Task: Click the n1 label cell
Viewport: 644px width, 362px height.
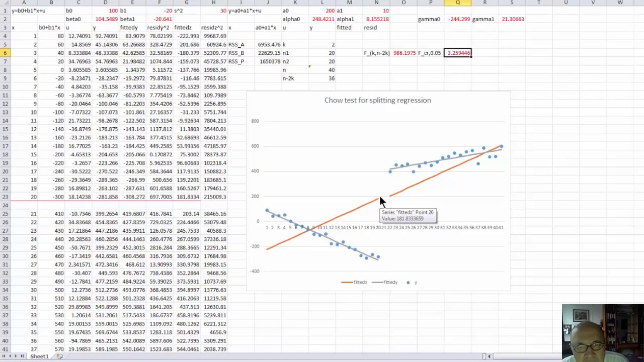Action: (x=295, y=53)
